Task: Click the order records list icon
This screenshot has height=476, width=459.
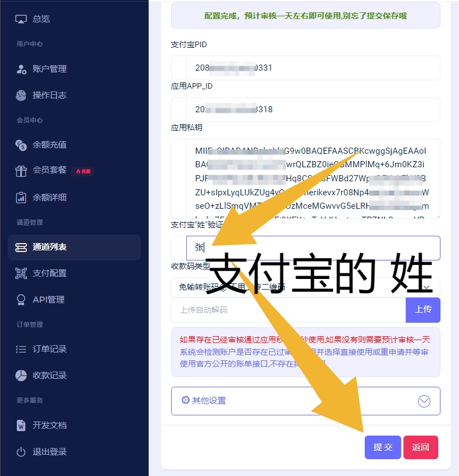Action: [x=21, y=349]
